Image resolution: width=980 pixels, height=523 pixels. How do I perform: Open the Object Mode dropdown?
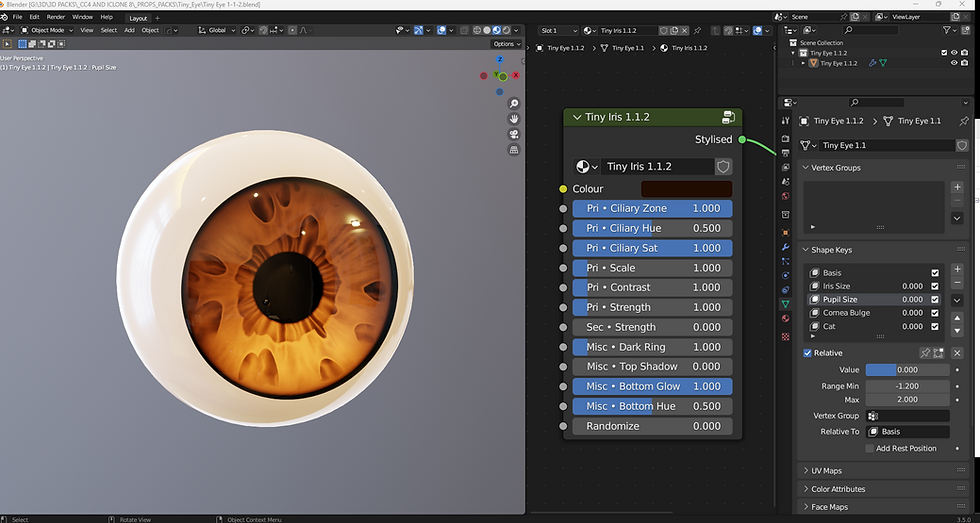tap(47, 30)
